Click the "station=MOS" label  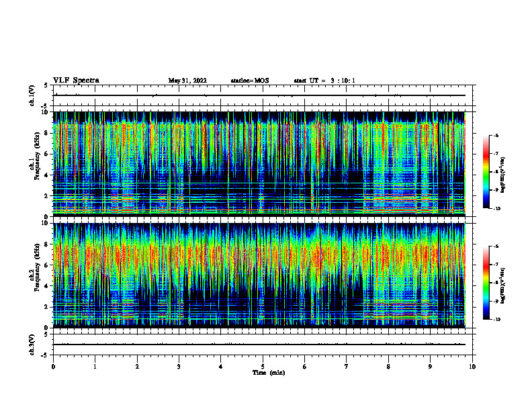pyautogui.click(x=250, y=81)
